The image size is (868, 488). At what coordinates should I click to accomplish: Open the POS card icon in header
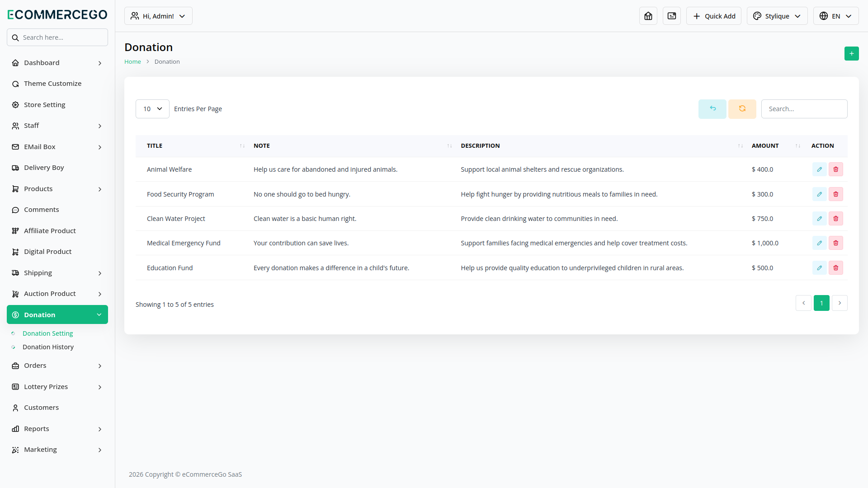tap(672, 16)
